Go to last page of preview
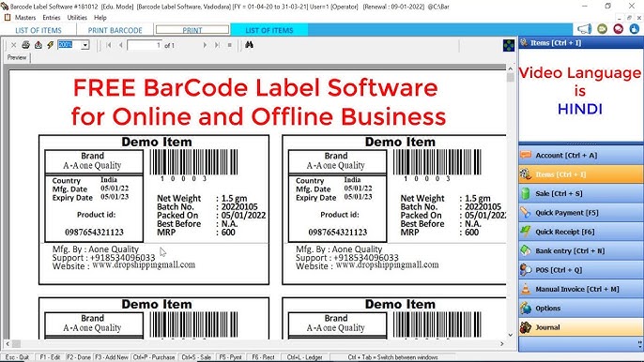 (x=217, y=45)
